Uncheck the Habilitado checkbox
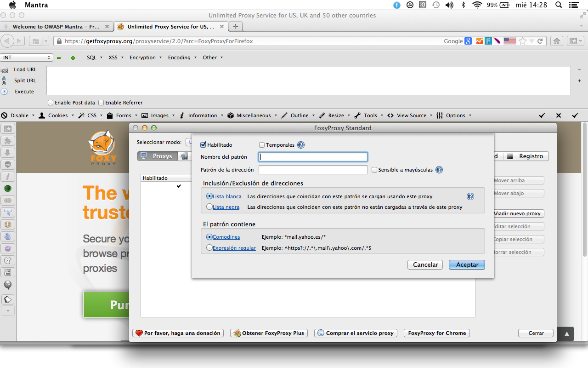 204,145
